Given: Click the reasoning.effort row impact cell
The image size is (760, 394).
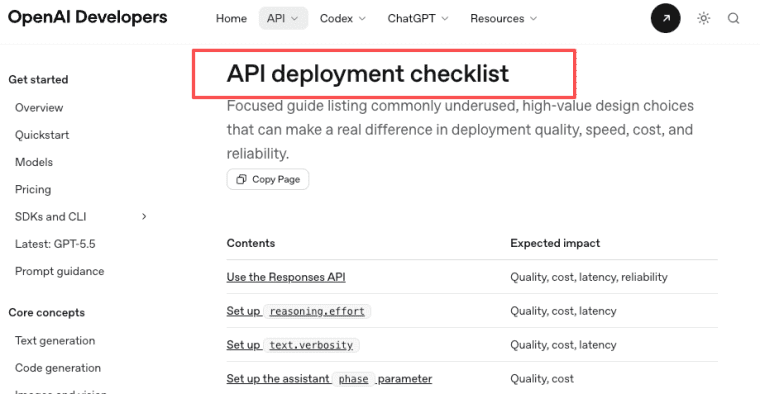Looking at the screenshot, I should point(563,311).
